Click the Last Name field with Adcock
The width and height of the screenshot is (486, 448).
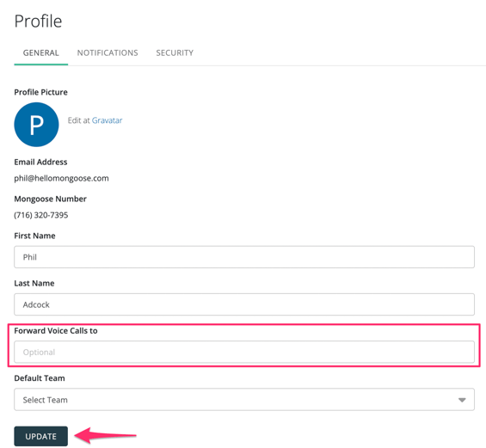coord(244,304)
